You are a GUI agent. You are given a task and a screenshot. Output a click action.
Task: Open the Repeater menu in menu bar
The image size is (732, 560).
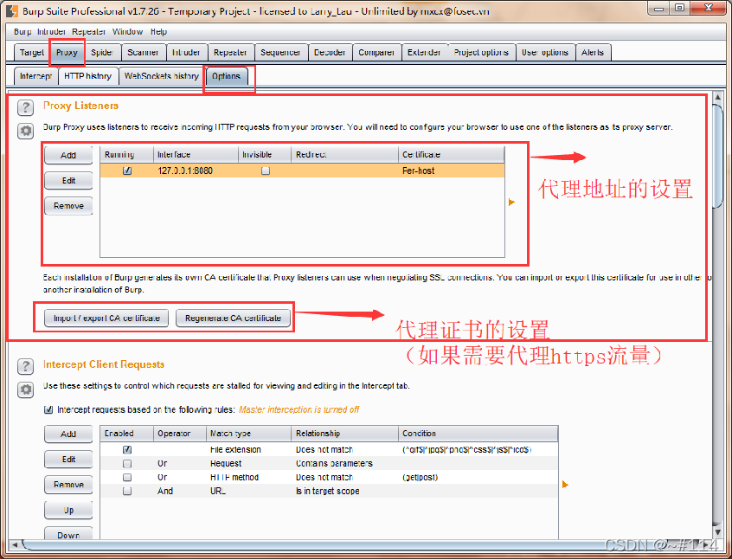click(x=89, y=32)
